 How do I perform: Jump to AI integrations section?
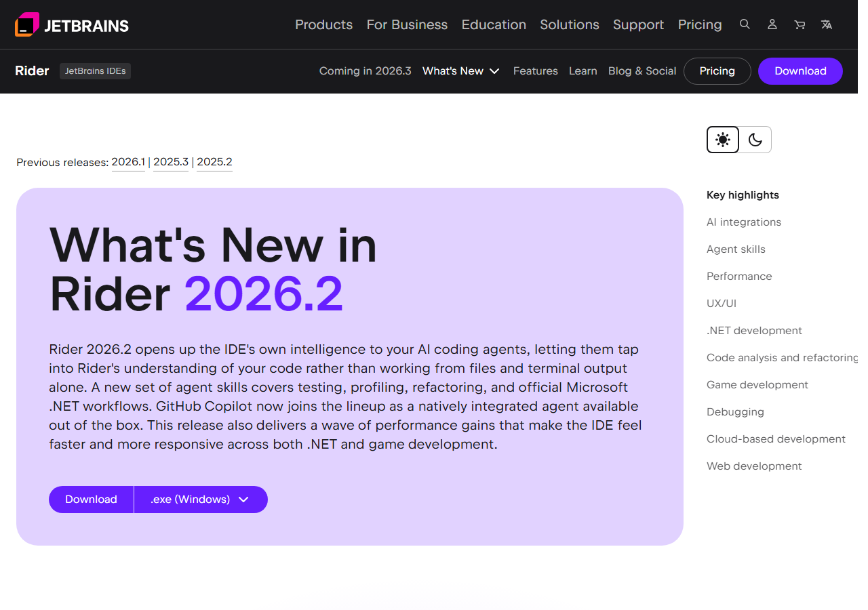tap(744, 222)
